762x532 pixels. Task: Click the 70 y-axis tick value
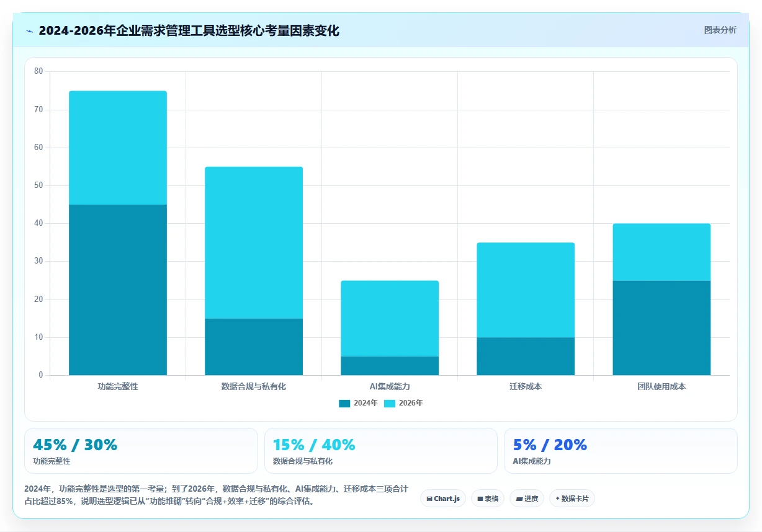point(38,110)
